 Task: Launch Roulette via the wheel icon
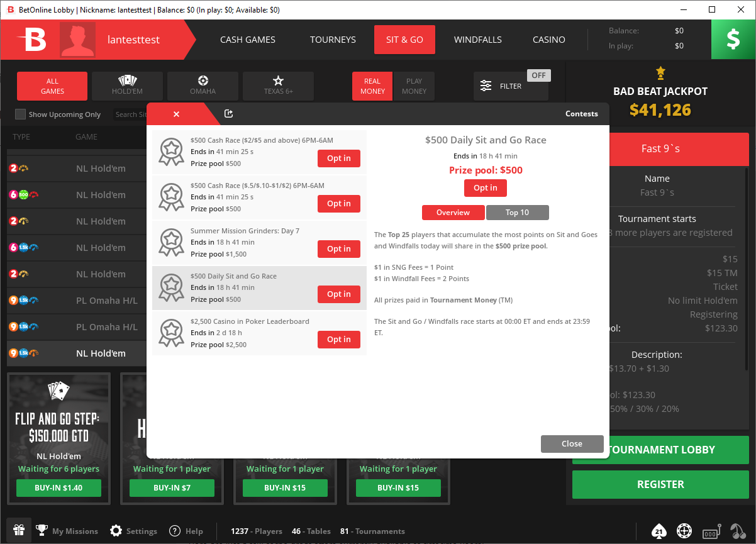[684, 531]
